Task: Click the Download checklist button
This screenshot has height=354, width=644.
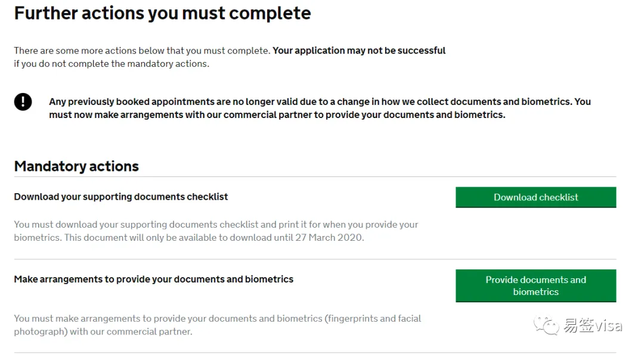Action: pyautogui.click(x=535, y=197)
